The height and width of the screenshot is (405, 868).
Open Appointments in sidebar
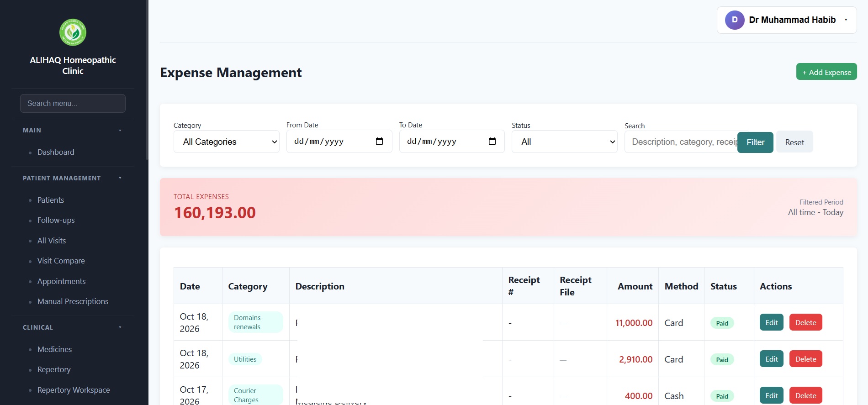click(62, 281)
